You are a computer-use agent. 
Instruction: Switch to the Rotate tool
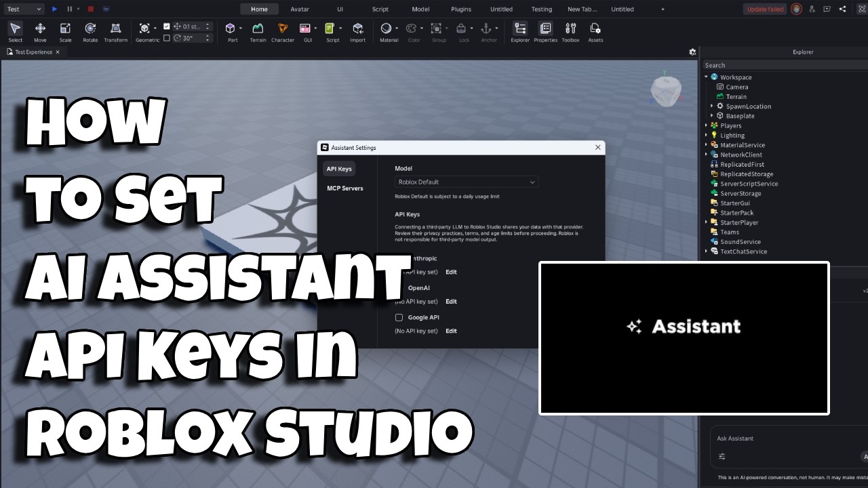[90, 31]
